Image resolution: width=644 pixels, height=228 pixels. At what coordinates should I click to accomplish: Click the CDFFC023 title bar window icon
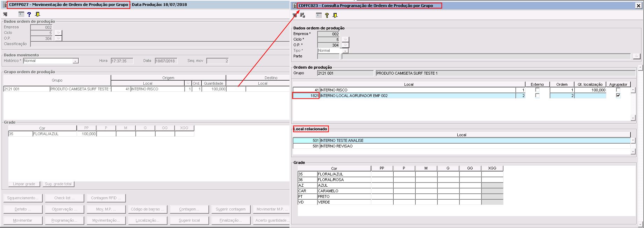pyautogui.click(x=295, y=6)
